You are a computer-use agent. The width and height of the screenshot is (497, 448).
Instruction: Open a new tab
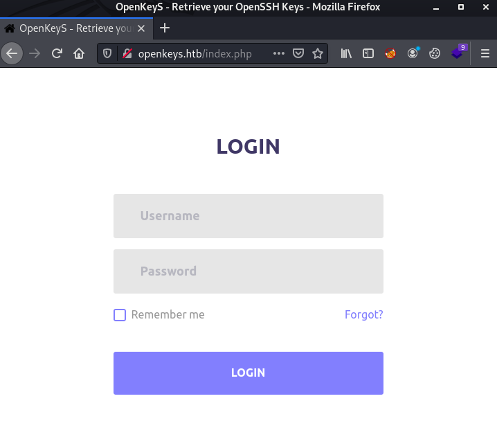tap(165, 28)
